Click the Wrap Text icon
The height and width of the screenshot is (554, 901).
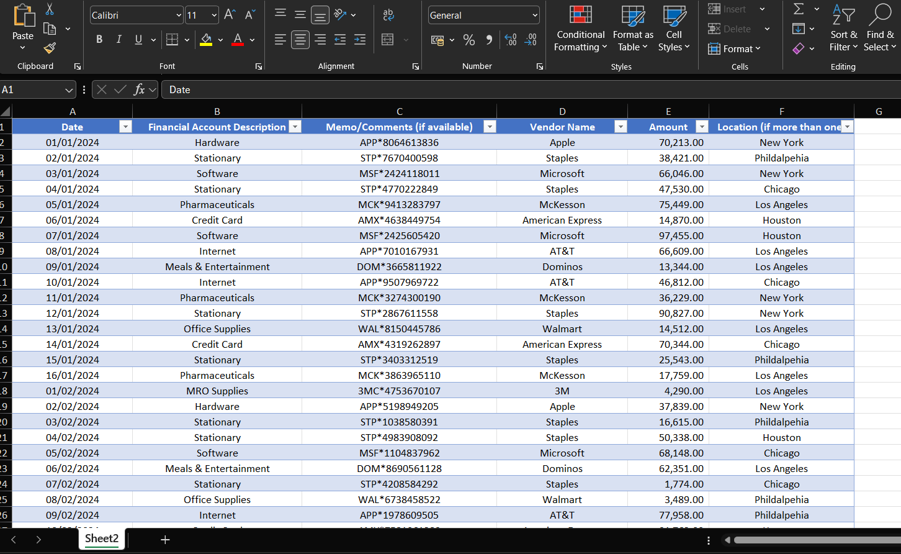point(388,15)
